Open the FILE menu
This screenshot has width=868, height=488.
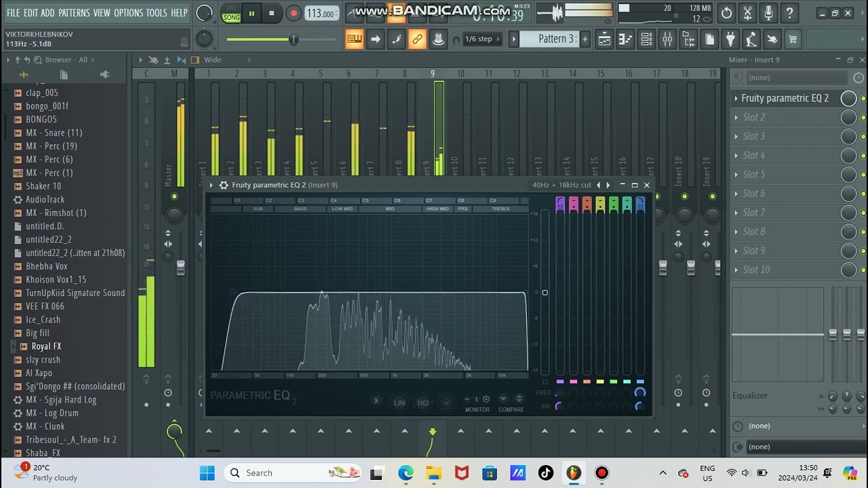(x=13, y=13)
